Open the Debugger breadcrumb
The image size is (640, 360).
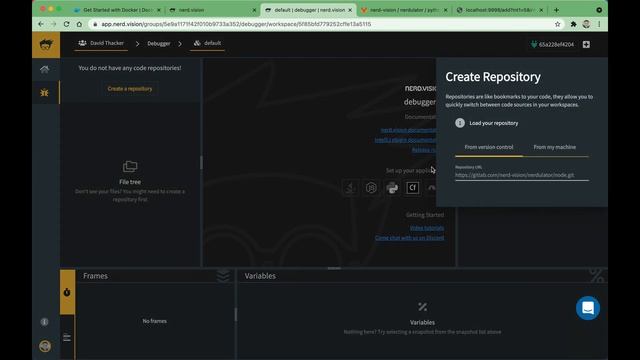click(159, 43)
